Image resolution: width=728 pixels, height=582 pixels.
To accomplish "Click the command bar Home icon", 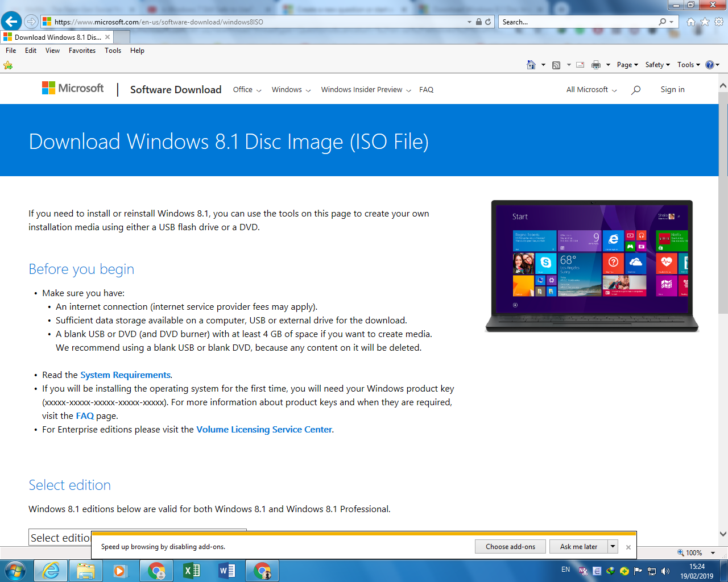I will point(531,65).
